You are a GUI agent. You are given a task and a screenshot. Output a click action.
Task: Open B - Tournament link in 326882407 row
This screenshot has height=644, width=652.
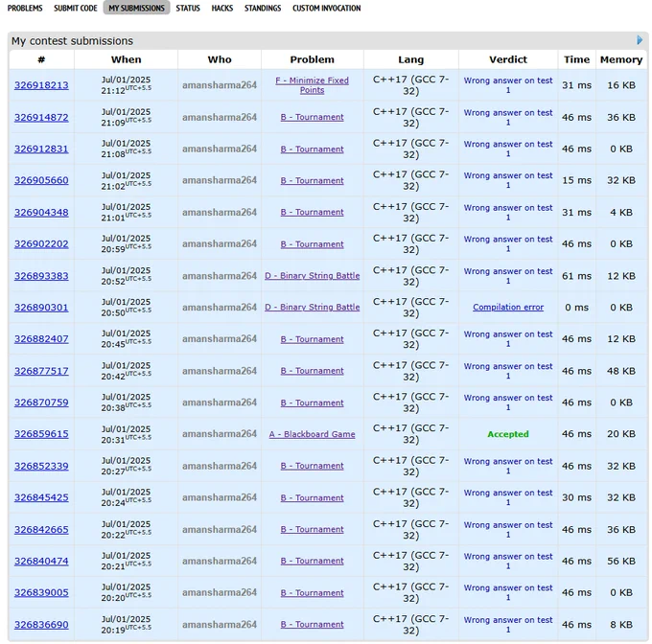(x=313, y=339)
